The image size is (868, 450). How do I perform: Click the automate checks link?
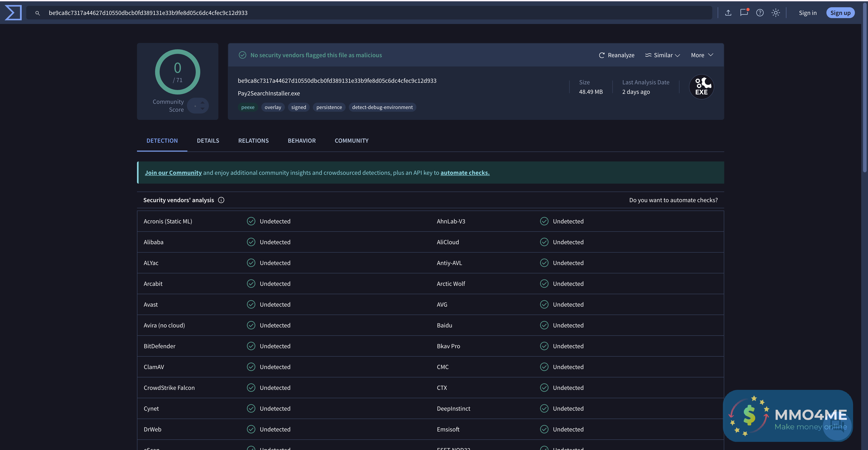pyautogui.click(x=465, y=173)
